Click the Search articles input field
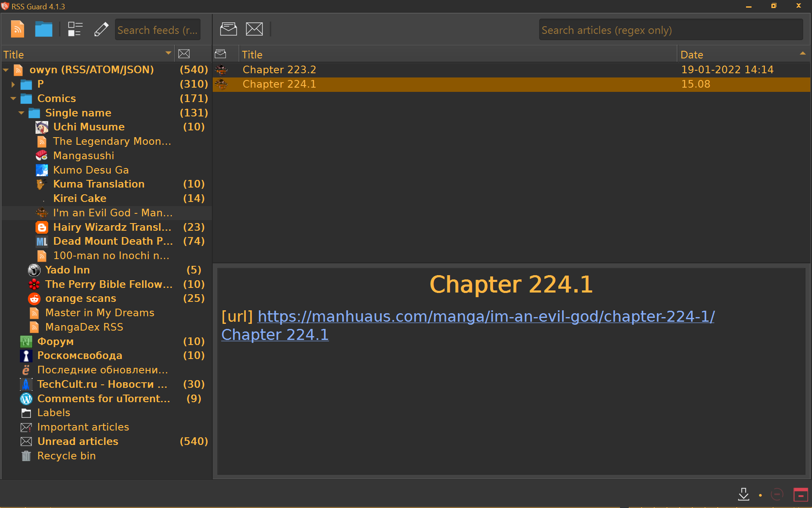Screen dimensions: 812x508 point(670,30)
